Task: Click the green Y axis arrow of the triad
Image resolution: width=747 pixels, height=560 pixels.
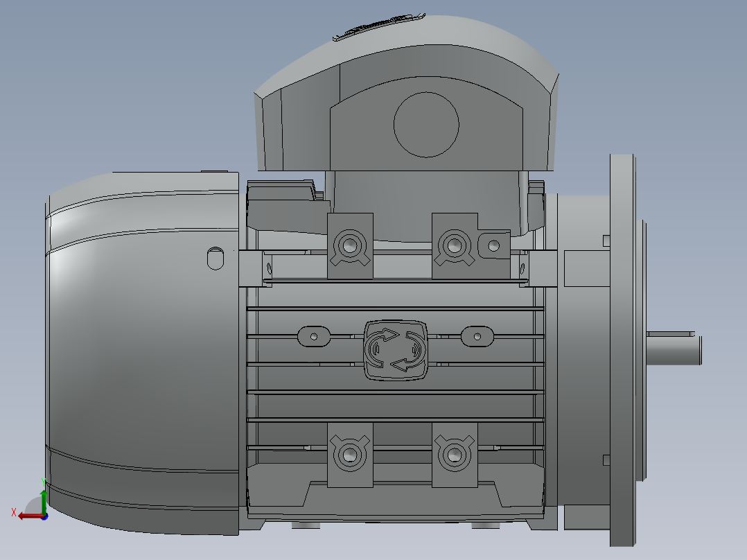Action: [x=44, y=501]
